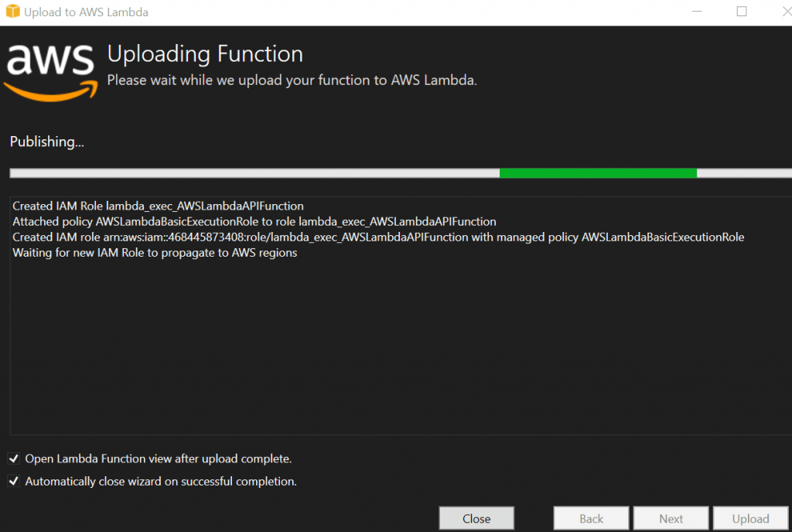Uncheck Automatically close wizard on successful completion

click(x=14, y=481)
